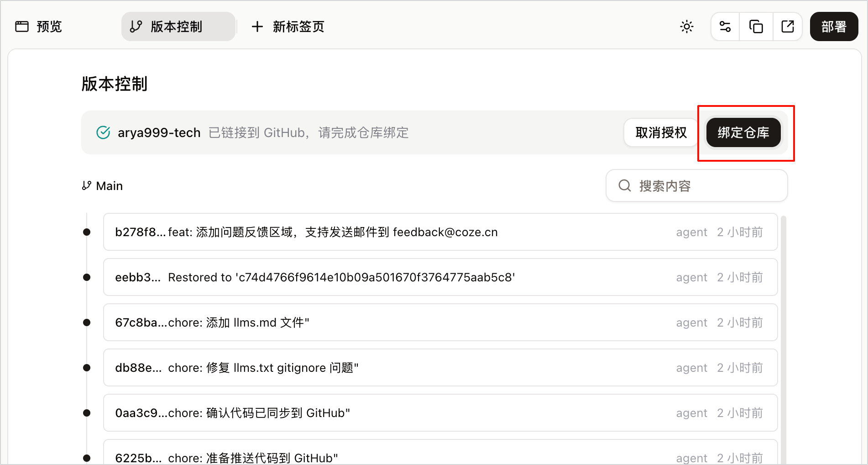This screenshot has width=868, height=465.
Task: Focus the 搜索内容 search field
Action: pyautogui.click(x=696, y=185)
